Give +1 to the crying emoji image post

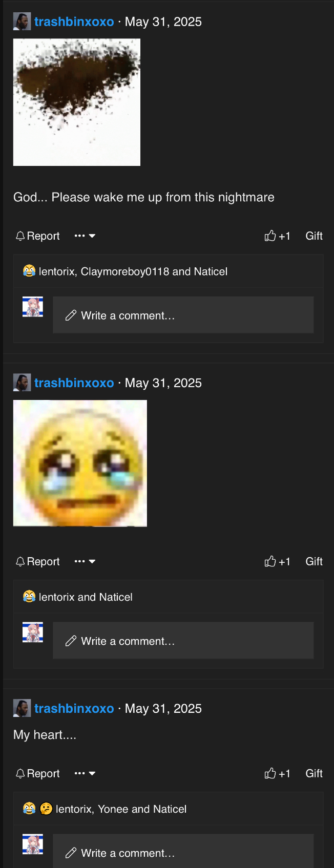point(277,562)
